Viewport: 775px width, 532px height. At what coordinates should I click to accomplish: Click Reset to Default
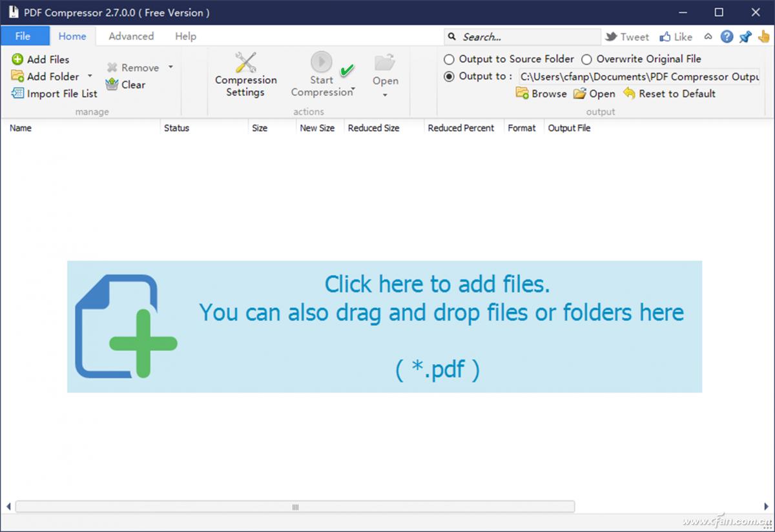pos(669,94)
